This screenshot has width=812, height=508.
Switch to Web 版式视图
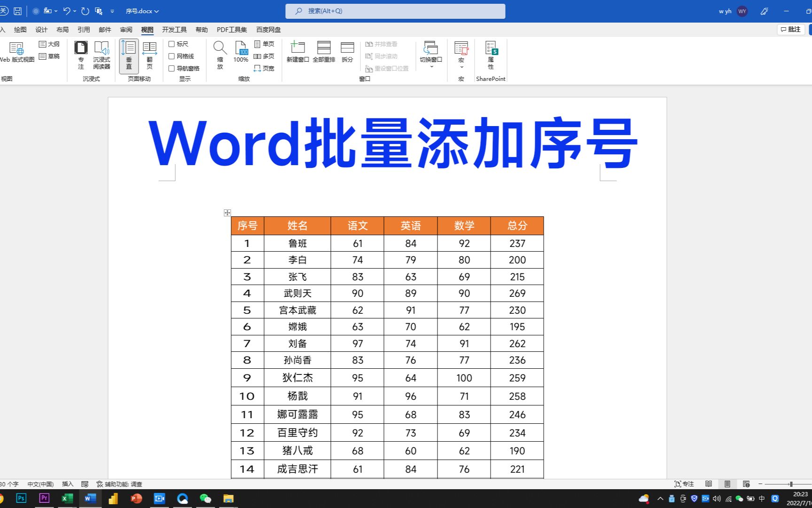point(17,52)
